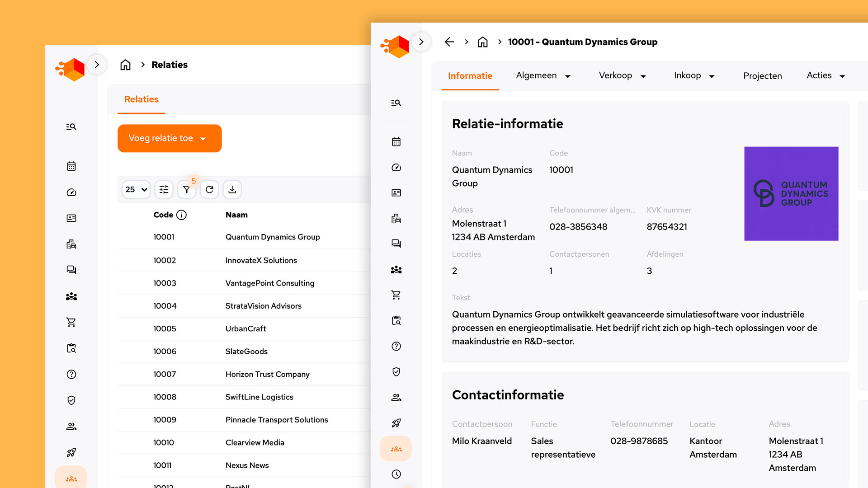Export the relations list via download icon
The image size is (868, 488).
click(232, 189)
